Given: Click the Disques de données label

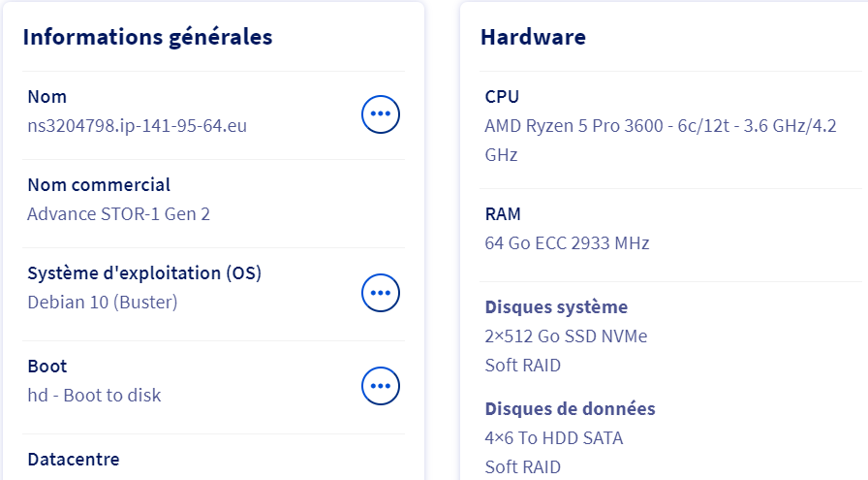Looking at the screenshot, I should pos(570,409).
